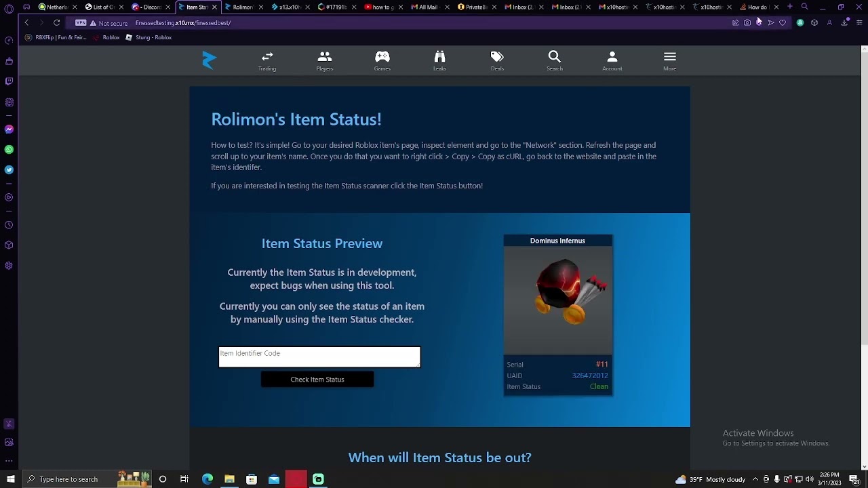Open the Games controller icon
Image resolution: width=868 pixels, height=488 pixels.
[x=382, y=60]
